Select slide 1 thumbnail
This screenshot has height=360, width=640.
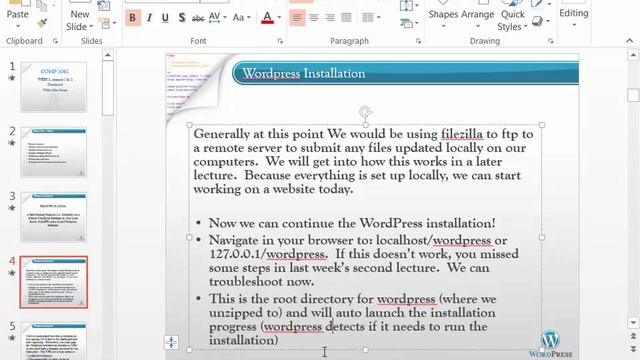(x=53, y=87)
